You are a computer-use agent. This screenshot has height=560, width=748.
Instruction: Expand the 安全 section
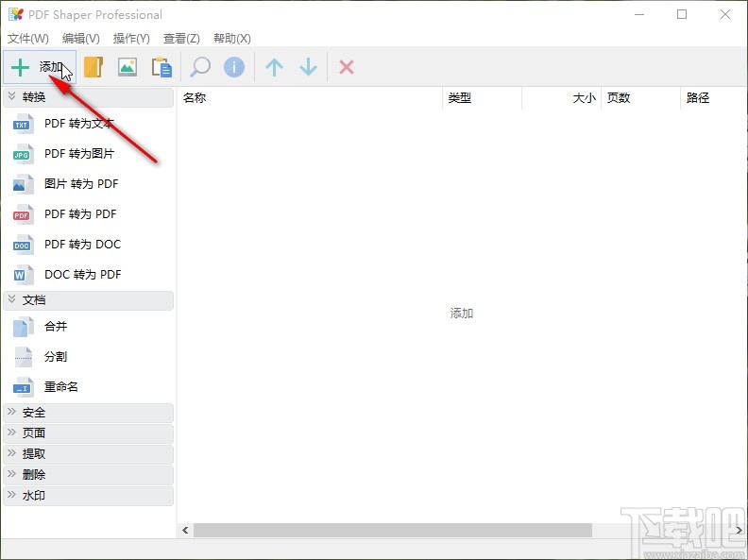(x=88, y=413)
